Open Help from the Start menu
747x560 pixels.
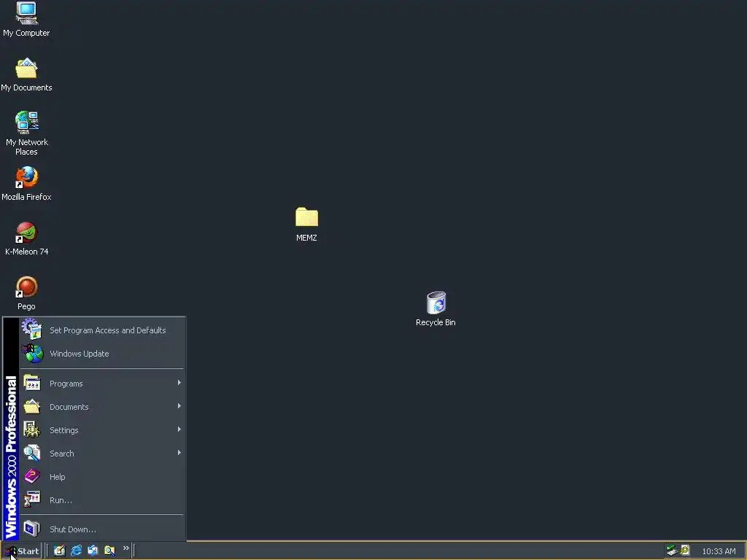pyautogui.click(x=102, y=477)
